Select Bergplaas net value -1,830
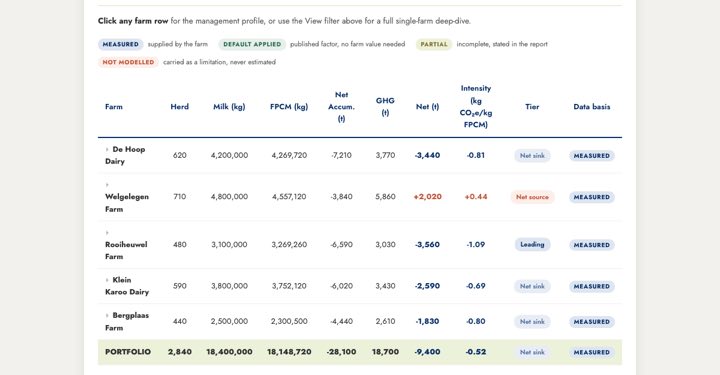 tap(428, 321)
